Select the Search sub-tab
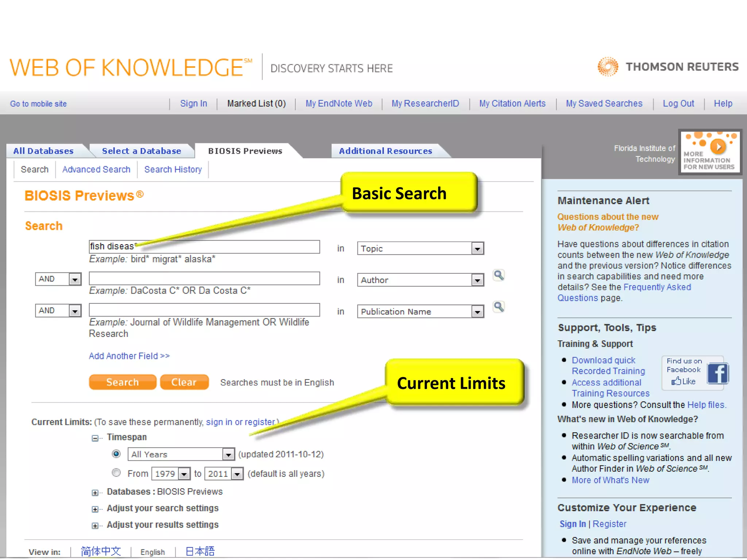The height and width of the screenshot is (560, 747). [x=35, y=170]
